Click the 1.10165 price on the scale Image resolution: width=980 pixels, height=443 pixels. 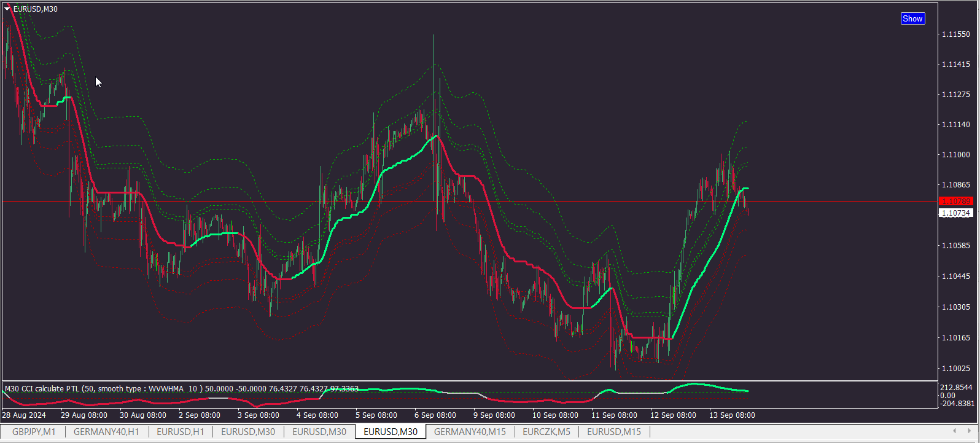click(956, 338)
